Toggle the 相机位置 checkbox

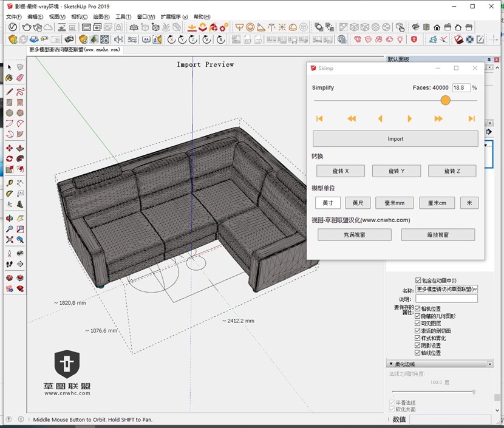tap(418, 308)
